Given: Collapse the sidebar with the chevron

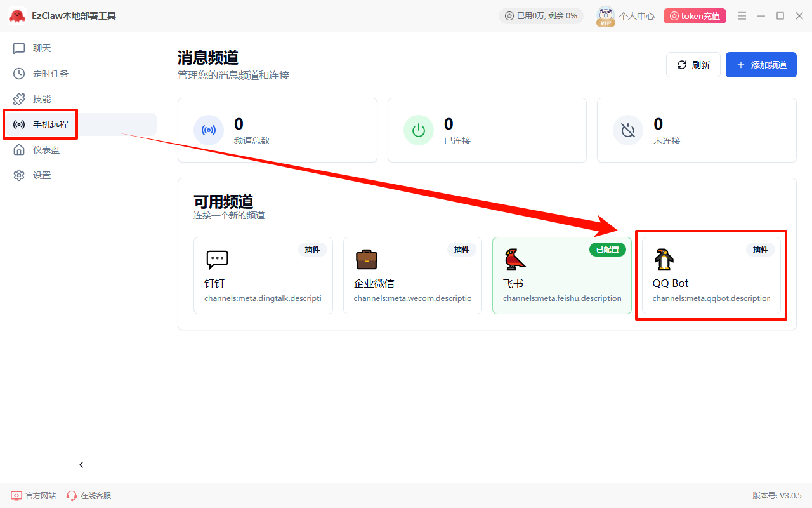Looking at the screenshot, I should [x=81, y=465].
